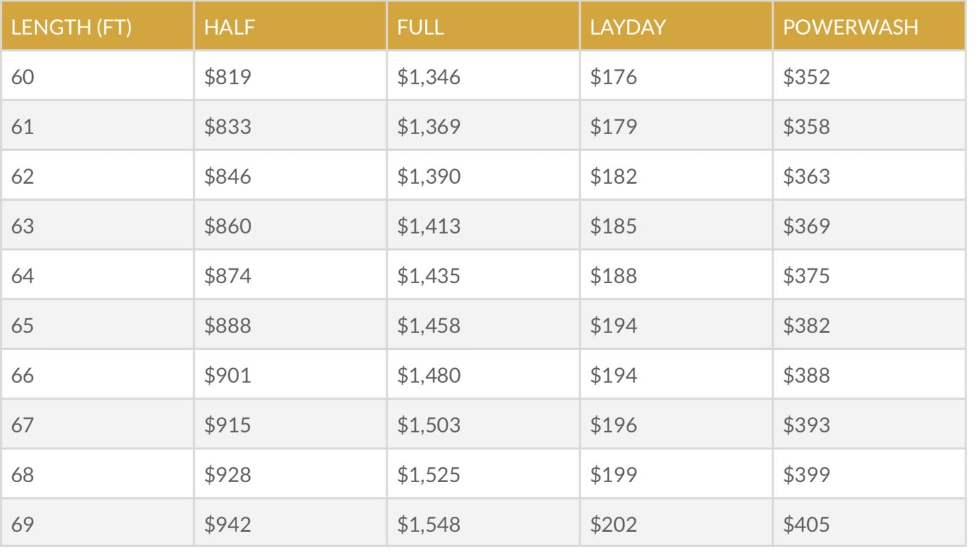The width and height of the screenshot is (980, 558).
Task: Select the $405 powerwash cell
Action: tap(806, 525)
